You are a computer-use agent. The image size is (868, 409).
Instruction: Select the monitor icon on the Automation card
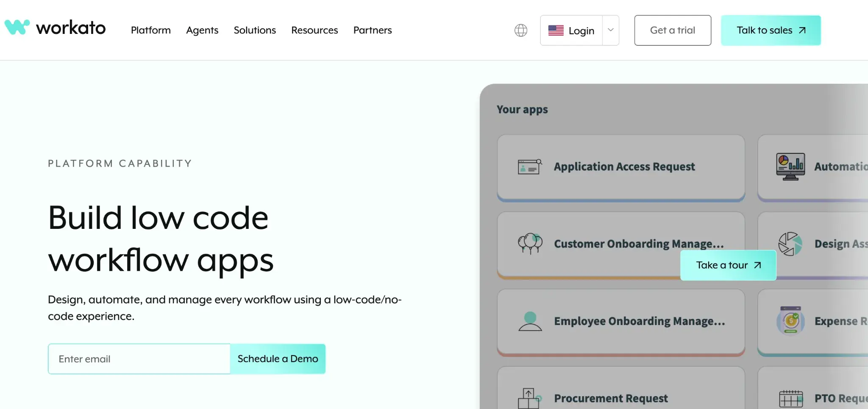click(791, 167)
